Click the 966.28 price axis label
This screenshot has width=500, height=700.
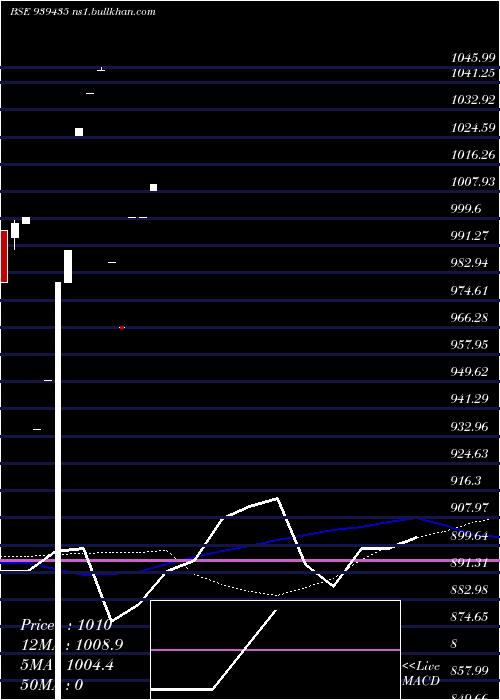click(469, 318)
